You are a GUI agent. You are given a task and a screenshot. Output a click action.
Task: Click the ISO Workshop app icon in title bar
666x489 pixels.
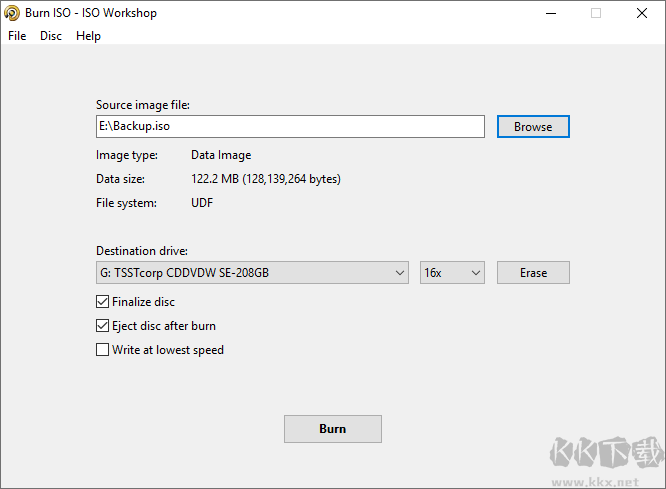pyautogui.click(x=12, y=13)
